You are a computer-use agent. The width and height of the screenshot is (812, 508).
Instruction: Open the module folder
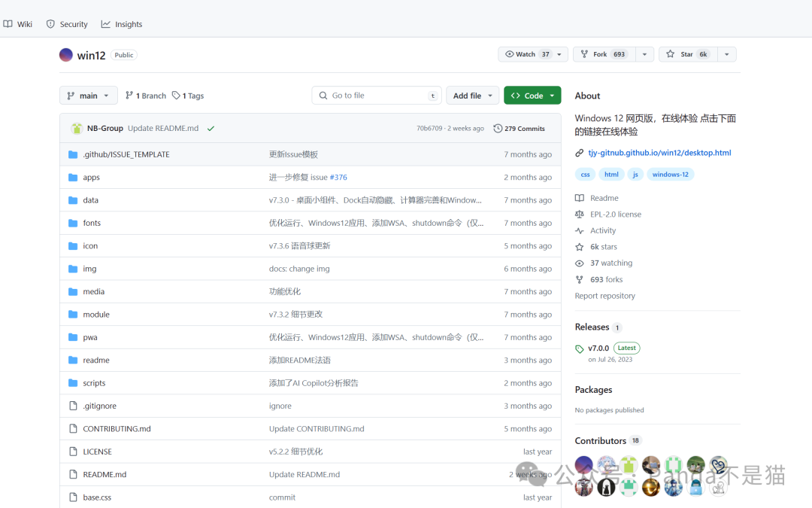96,314
